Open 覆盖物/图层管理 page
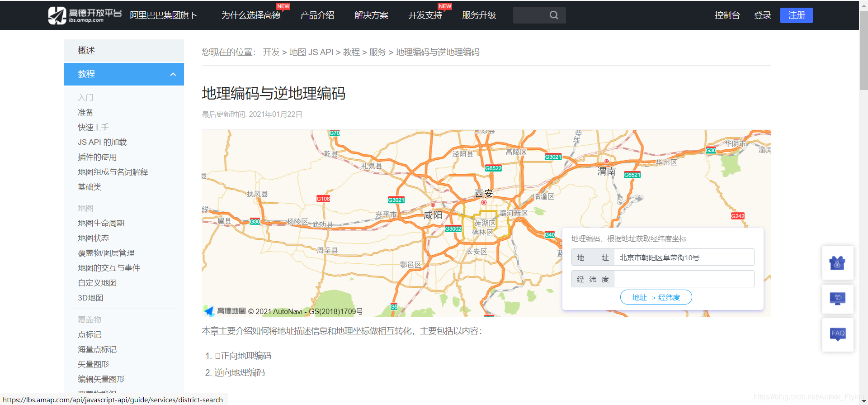868x405 pixels. point(106,253)
